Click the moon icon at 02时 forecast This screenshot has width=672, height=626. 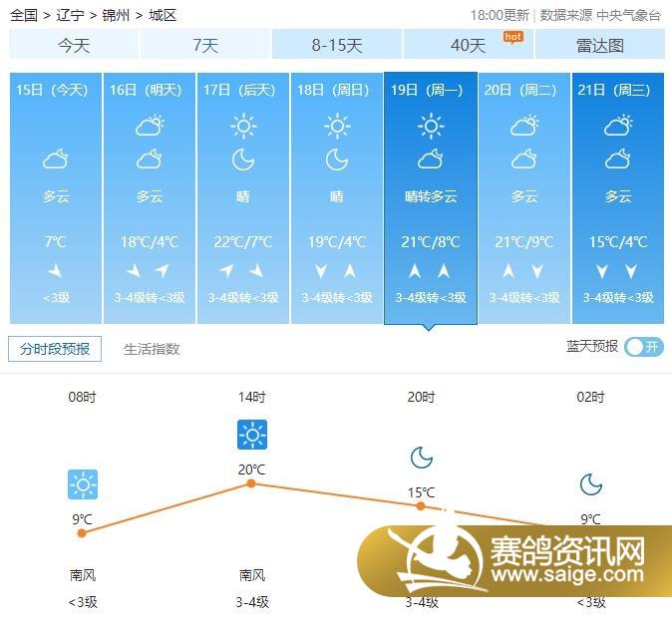(590, 484)
